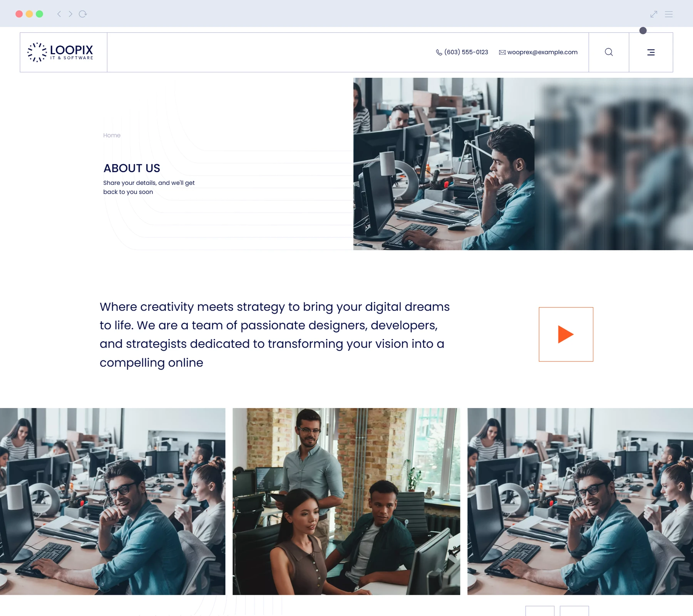Open the brick-wall office team photo
This screenshot has width=693, height=616.
pyautogui.click(x=346, y=501)
